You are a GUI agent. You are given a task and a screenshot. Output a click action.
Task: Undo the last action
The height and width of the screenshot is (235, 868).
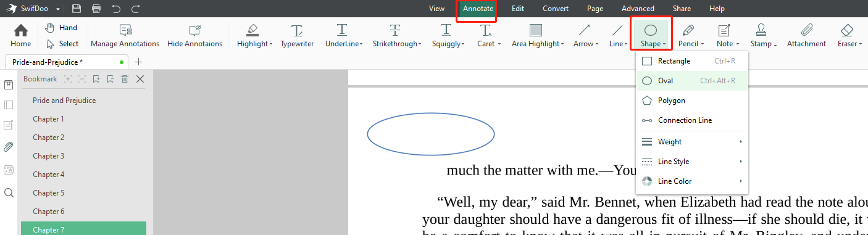tap(116, 9)
